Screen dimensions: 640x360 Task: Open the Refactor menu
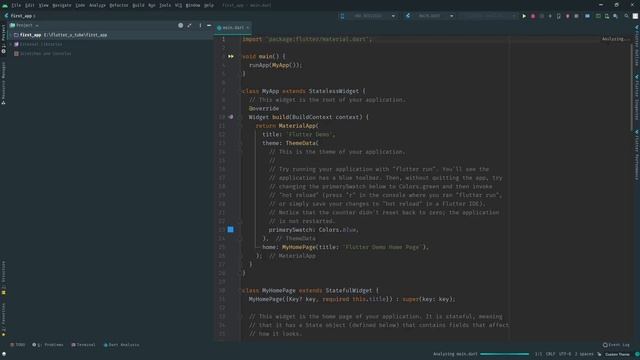pyautogui.click(x=118, y=5)
